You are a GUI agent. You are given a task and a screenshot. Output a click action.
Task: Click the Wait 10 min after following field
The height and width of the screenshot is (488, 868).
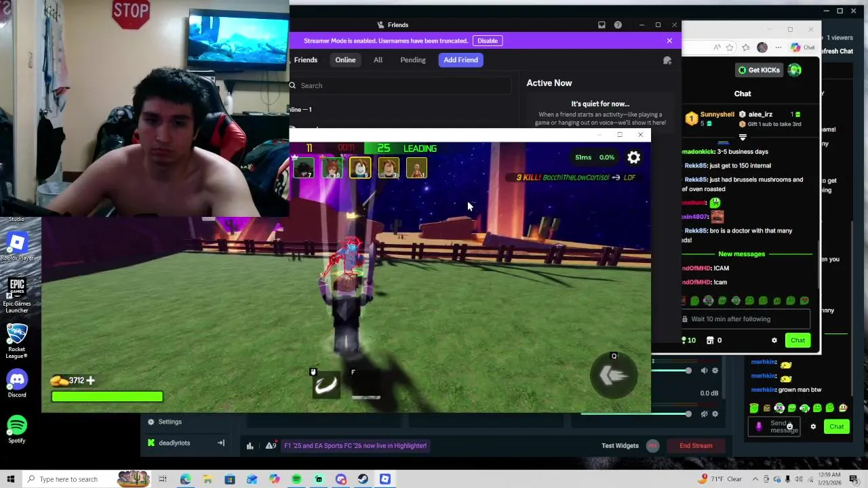click(x=746, y=319)
